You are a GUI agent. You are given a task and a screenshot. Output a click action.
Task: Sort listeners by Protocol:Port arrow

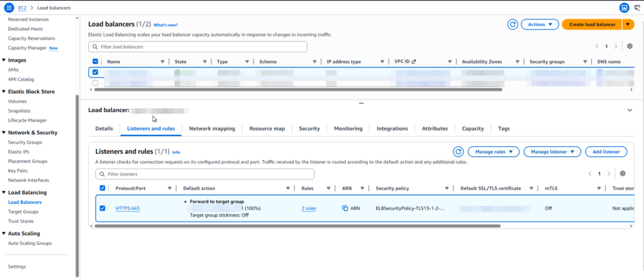(x=170, y=188)
